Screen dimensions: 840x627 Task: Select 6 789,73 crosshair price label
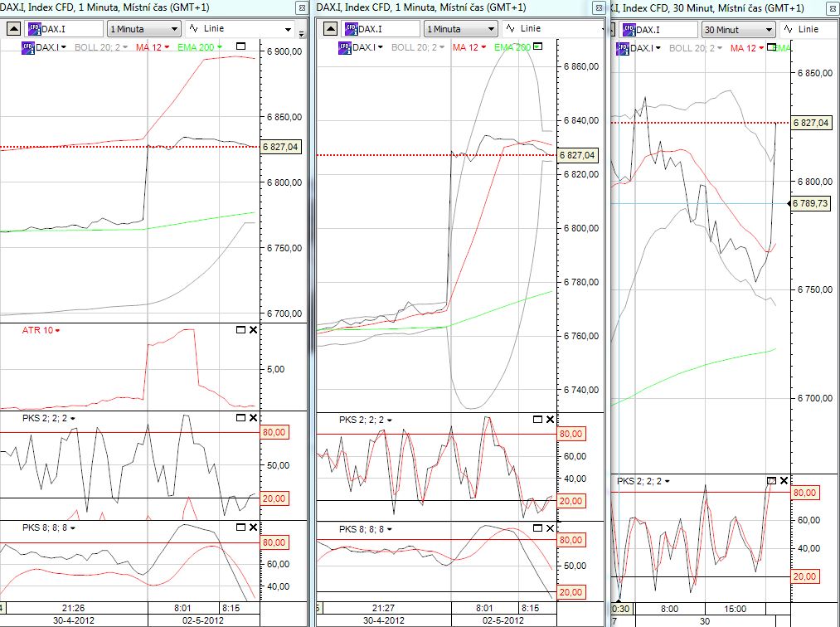(810, 203)
